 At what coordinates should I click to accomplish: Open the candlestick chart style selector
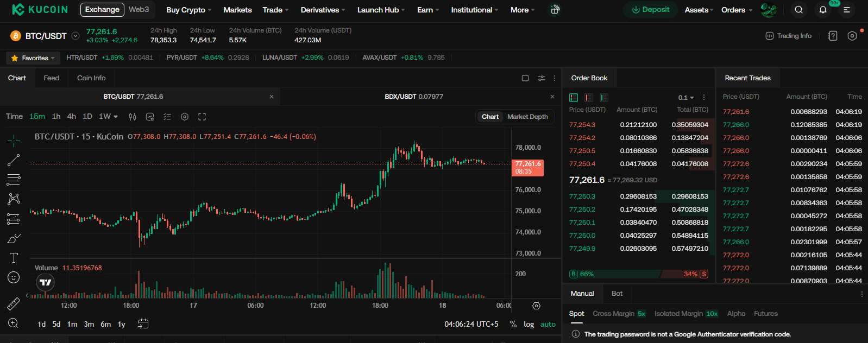tap(133, 117)
